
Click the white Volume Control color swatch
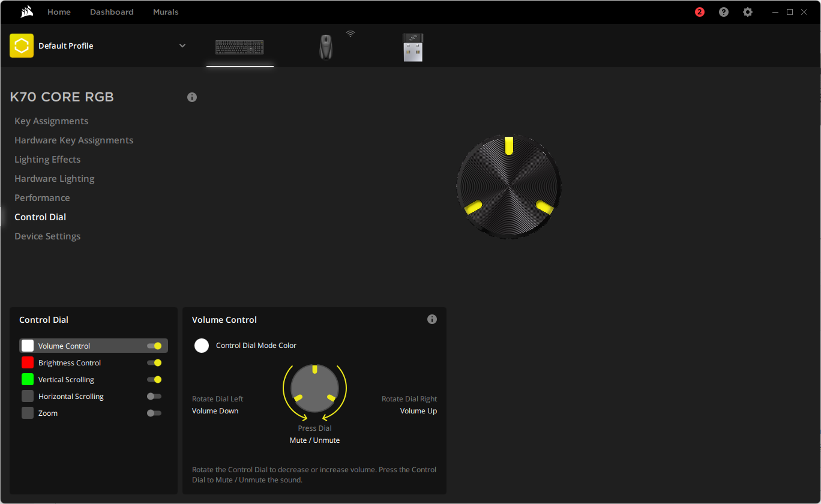tap(28, 346)
